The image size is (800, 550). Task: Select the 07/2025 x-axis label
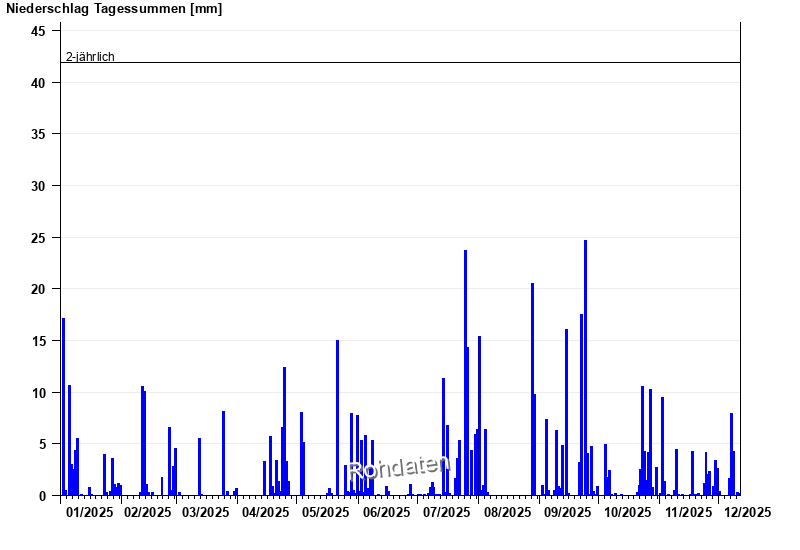coord(447,512)
